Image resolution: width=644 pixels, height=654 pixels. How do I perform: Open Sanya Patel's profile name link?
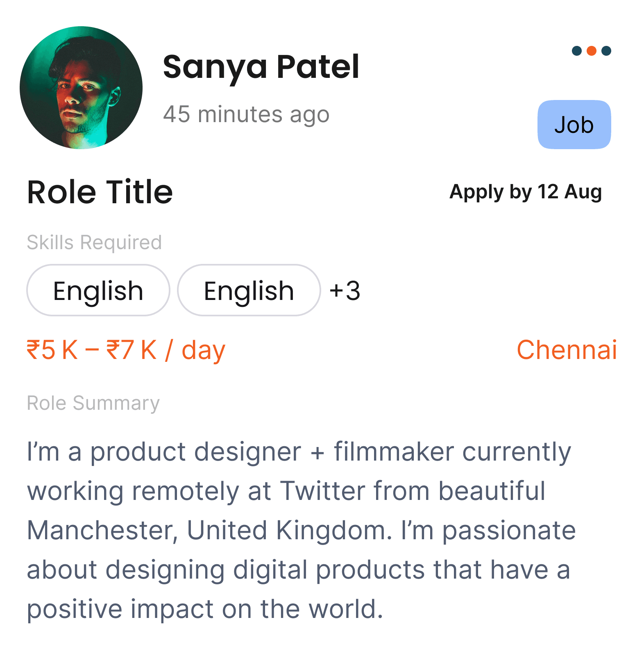(x=261, y=67)
